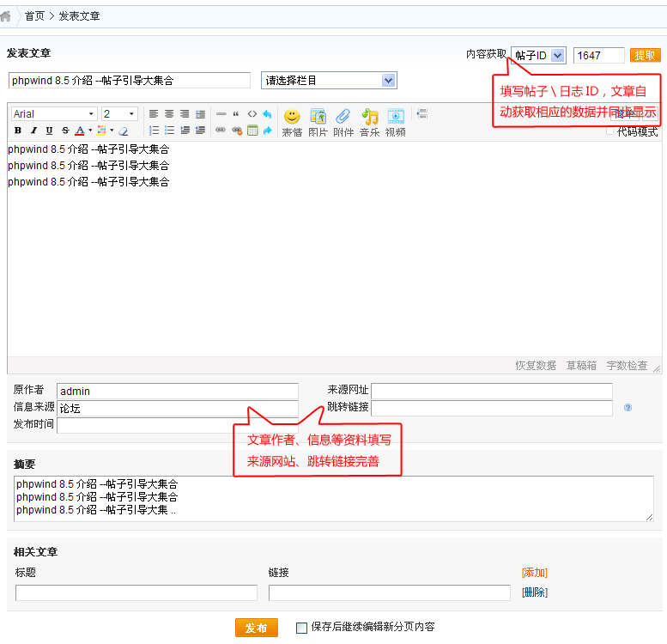
Task: Click the 跳转链接 input field
Action: coord(492,409)
